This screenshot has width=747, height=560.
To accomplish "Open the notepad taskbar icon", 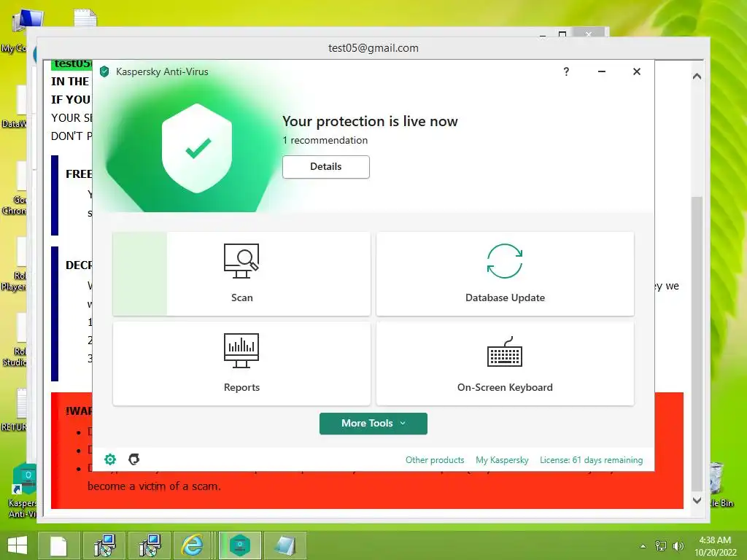I will pyautogui.click(x=285, y=545).
